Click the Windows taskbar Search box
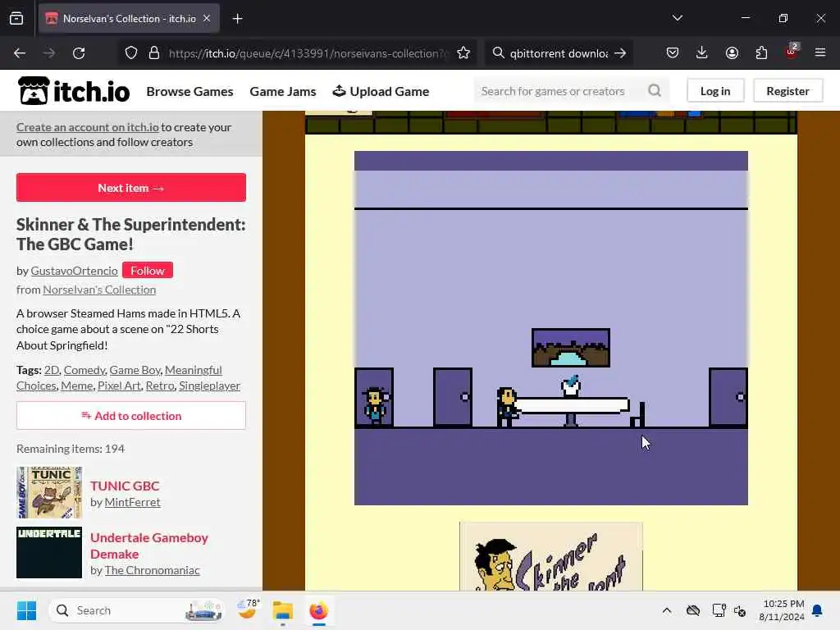Image resolution: width=840 pixels, height=630 pixels. (x=137, y=610)
